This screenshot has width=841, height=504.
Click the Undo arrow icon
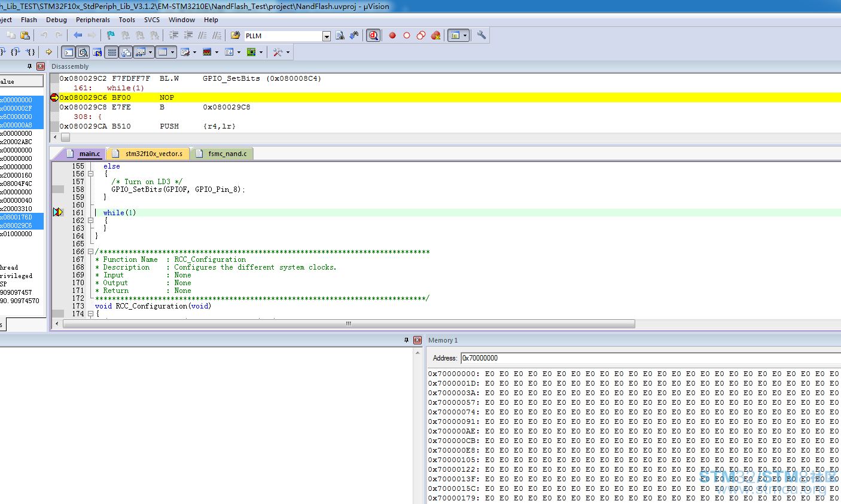44,35
